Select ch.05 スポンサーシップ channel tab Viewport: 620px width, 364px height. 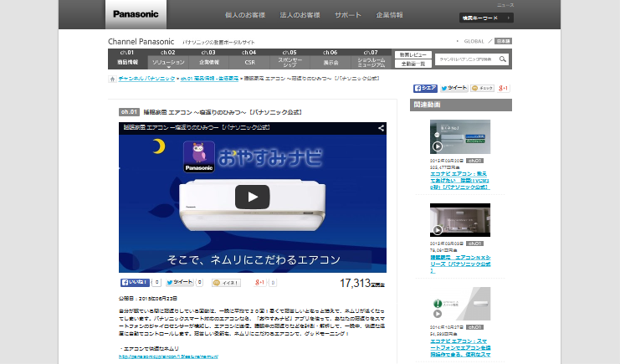click(x=290, y=59)
